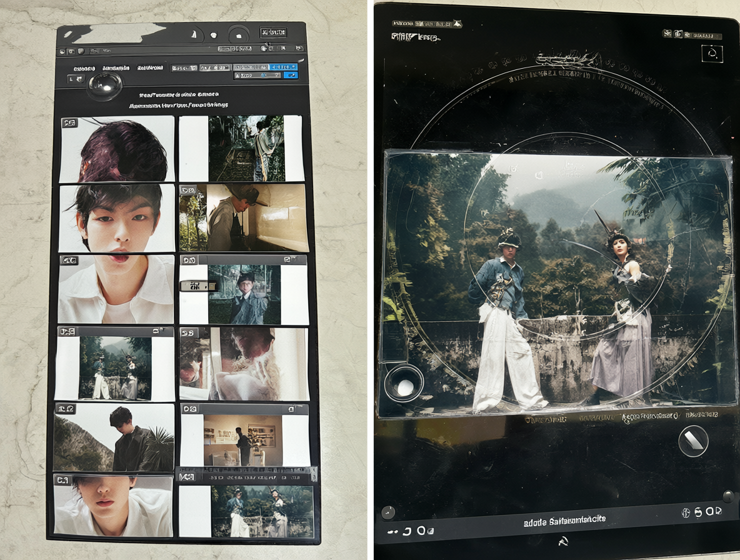Click the badge on the blurred curly-hair thumbnail
740x560 pixels.
click(x=188, y=332)
